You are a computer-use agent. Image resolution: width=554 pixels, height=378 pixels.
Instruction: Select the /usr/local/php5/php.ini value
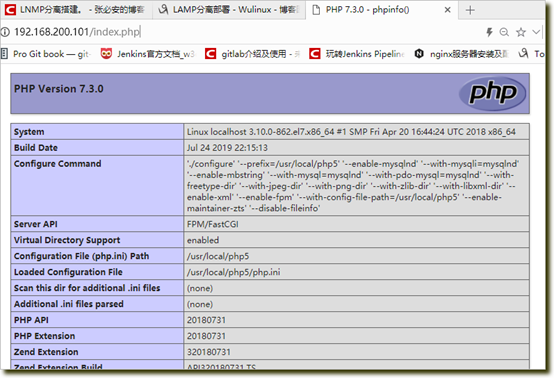pos(234,272)
